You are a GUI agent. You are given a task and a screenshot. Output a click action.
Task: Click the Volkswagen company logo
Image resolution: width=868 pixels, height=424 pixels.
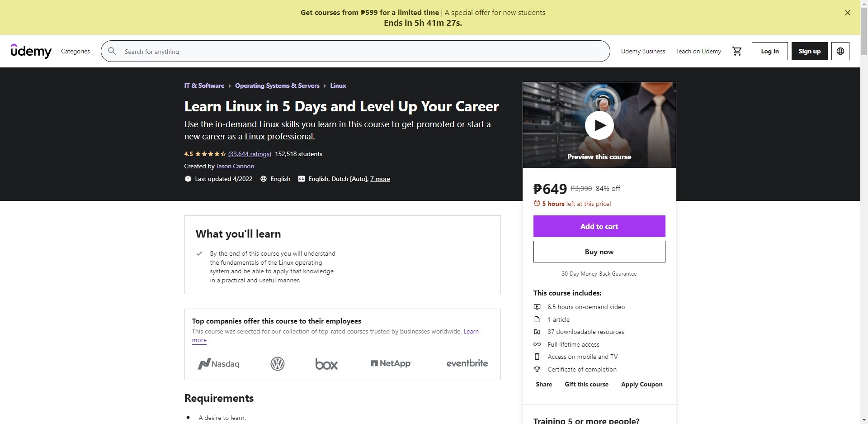[x=277, y=364]
